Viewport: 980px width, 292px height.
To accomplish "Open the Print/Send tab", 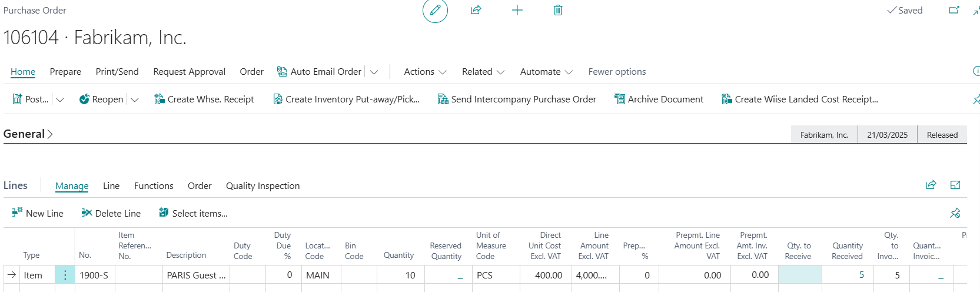I will (x=117, y=72).
